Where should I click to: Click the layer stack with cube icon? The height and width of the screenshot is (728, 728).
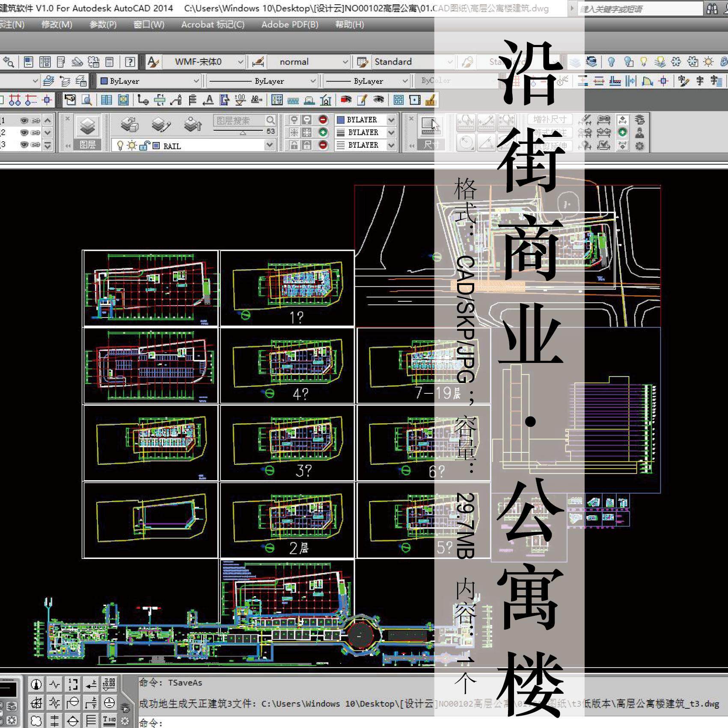point(129,125)
